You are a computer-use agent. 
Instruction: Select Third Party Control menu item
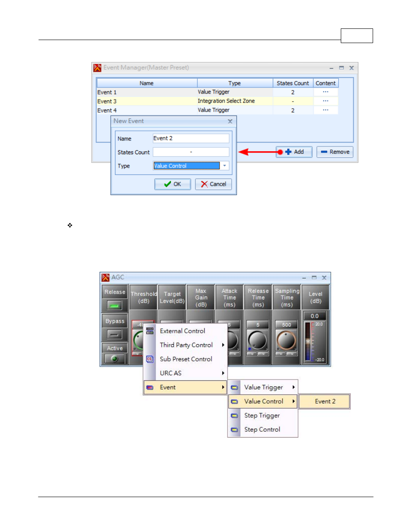pos(185,345)
